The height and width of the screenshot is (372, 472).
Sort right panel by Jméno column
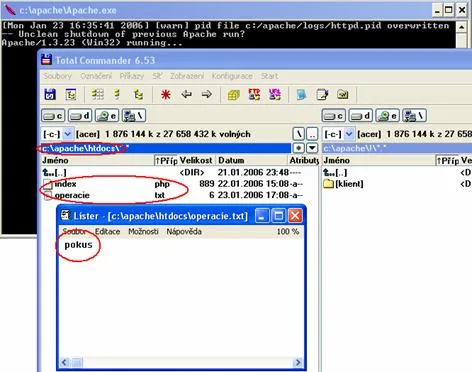tap(379, 161)
